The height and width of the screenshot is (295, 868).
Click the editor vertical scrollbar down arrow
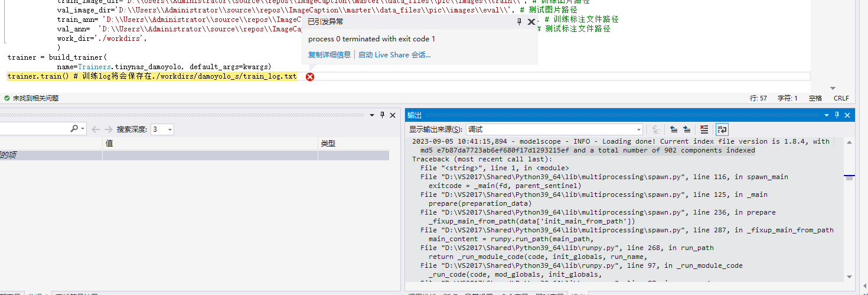coord(833,88)
